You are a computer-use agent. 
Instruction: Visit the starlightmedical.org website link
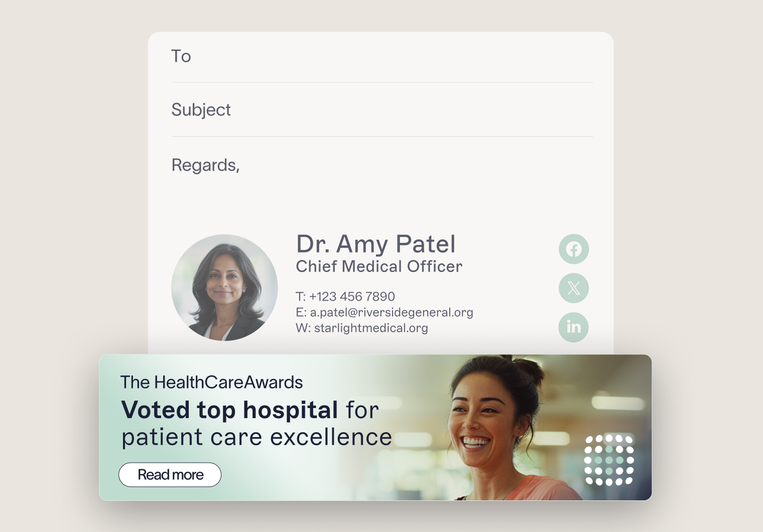(x=371, y=328)
